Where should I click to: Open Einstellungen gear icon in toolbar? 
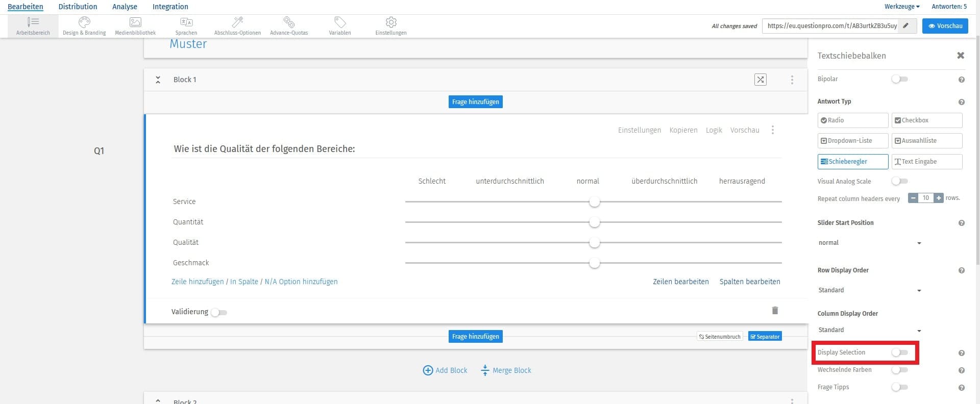[x=391, y=22]
